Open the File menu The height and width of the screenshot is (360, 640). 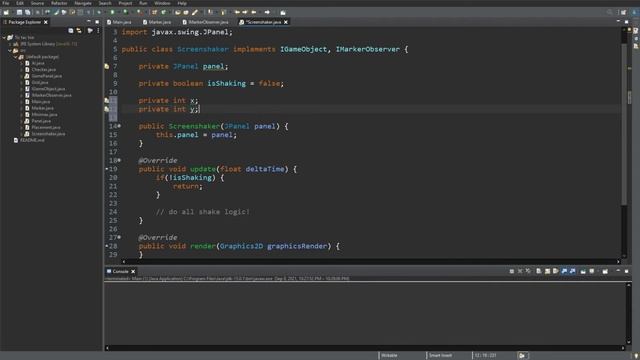point(6,3)
